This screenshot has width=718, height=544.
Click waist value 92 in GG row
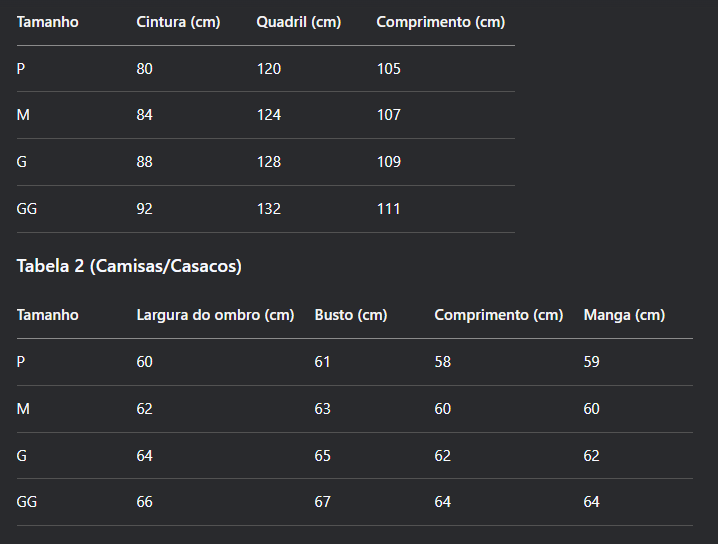[144, 209]
